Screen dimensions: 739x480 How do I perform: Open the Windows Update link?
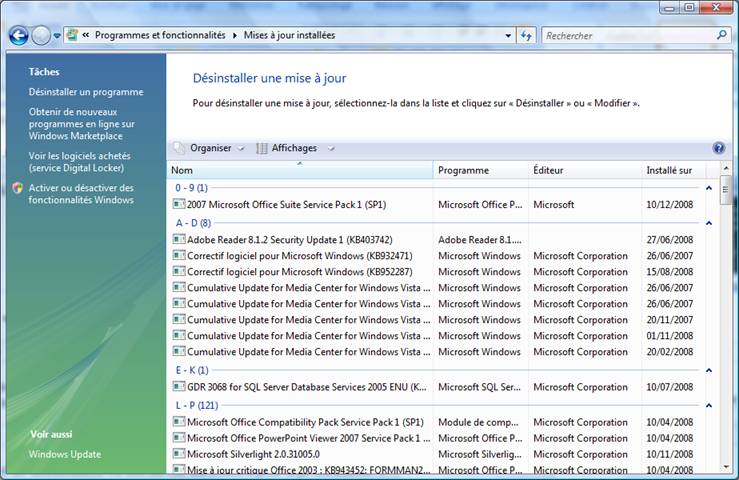(65, 454)
